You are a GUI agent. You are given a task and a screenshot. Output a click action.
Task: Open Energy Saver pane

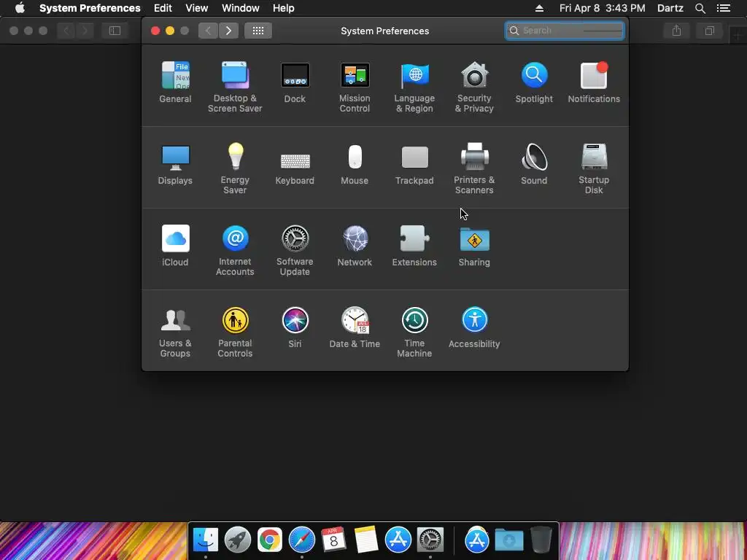pos(235,168)
